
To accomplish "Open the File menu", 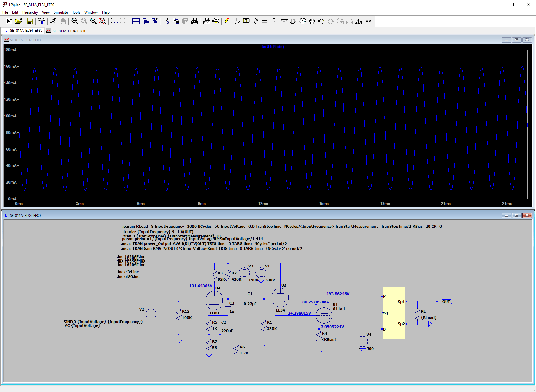I will coord(5,12).
